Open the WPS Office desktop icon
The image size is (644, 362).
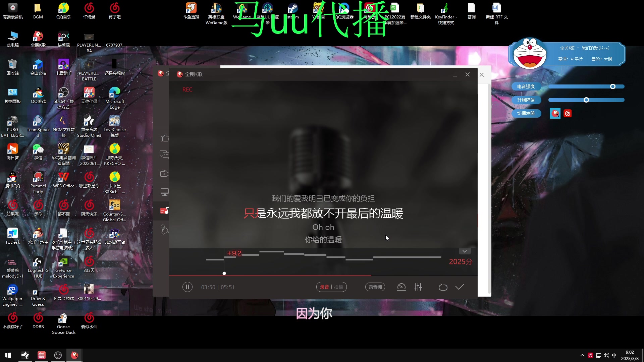pyautogui.click(x=63, y=180)
